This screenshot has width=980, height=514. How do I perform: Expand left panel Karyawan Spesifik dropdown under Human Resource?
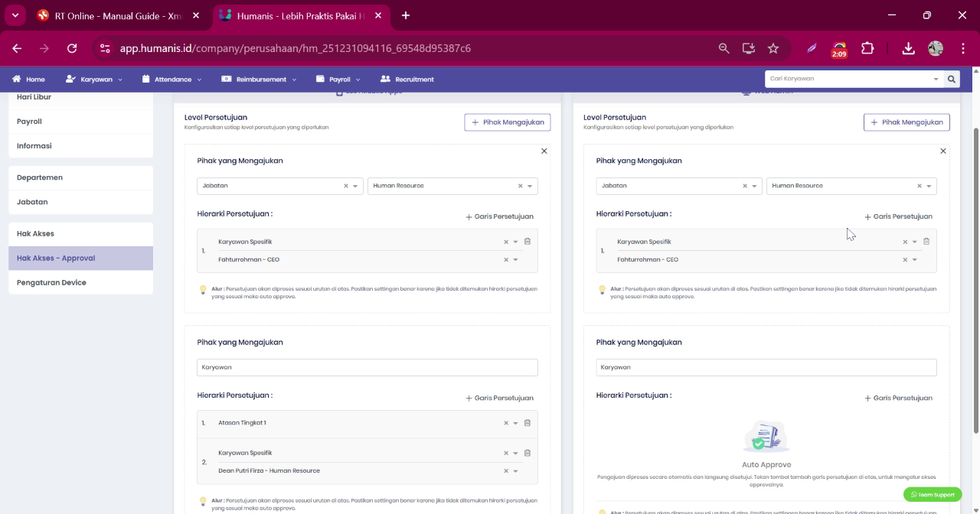pyautogui.click(x=515, y=242)
